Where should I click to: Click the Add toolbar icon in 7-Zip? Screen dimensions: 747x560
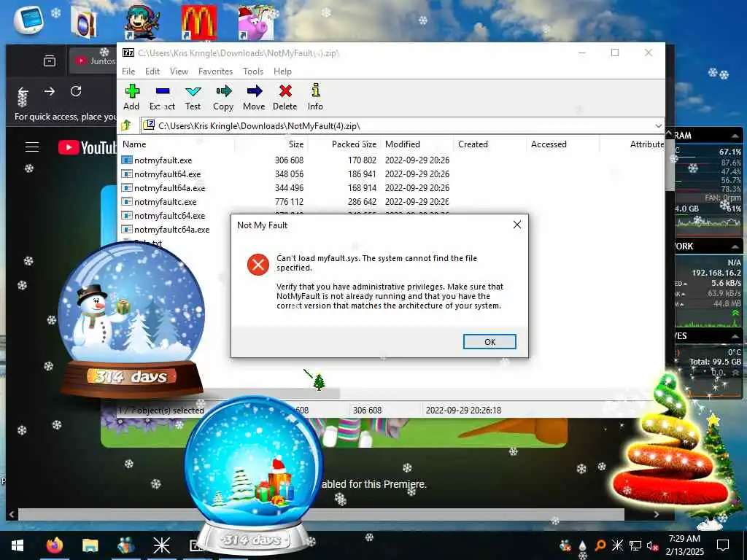(x=131, y=97)
